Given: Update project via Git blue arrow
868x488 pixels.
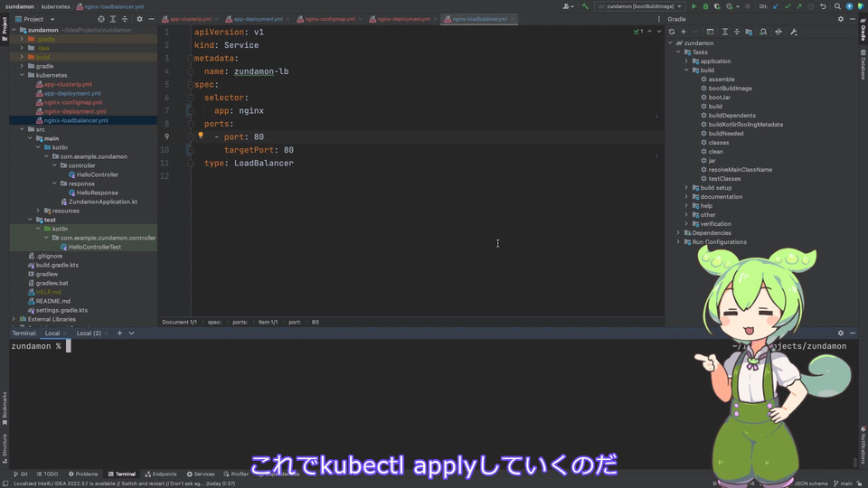Looking at the screenshot, I should (776, 6).
